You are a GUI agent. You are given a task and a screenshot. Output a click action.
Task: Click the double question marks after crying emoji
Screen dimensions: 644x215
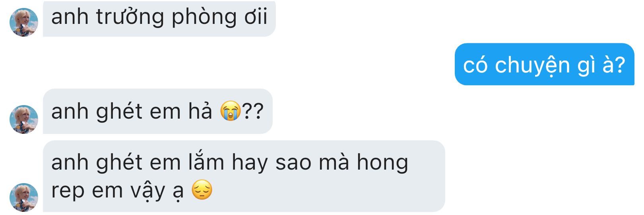pyautogui.click(x=253, y=111)
